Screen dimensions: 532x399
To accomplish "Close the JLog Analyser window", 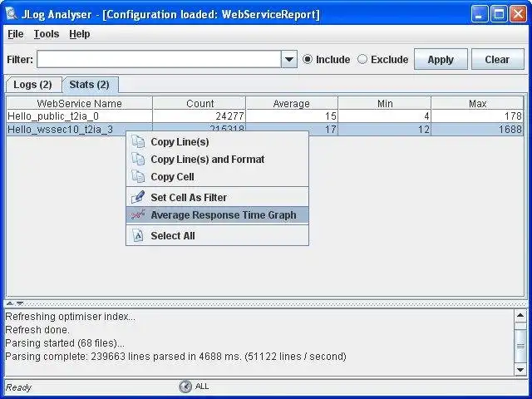I will click(518, 15).
